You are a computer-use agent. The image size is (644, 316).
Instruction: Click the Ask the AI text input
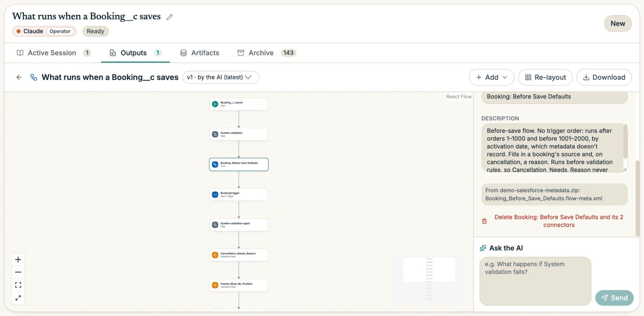(x=535, y=281)
